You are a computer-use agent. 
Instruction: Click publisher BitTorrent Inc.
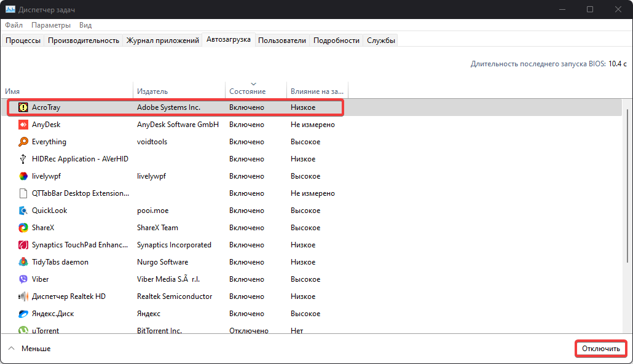coord(159,330)
